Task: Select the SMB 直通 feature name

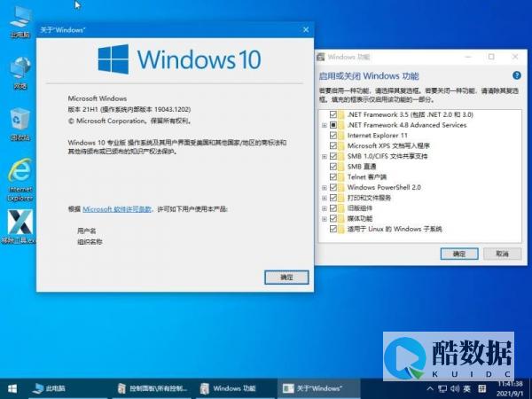Action: [x=362, y=167]
